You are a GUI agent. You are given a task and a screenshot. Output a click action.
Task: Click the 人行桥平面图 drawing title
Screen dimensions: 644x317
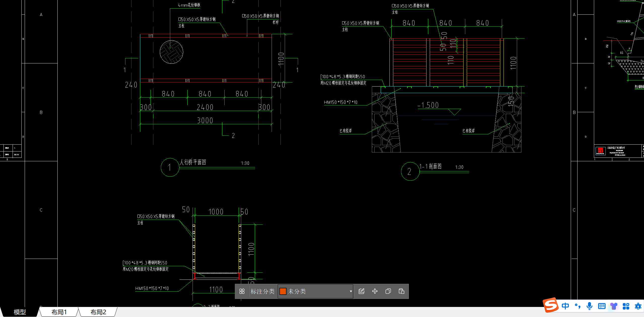pos(193,162)
